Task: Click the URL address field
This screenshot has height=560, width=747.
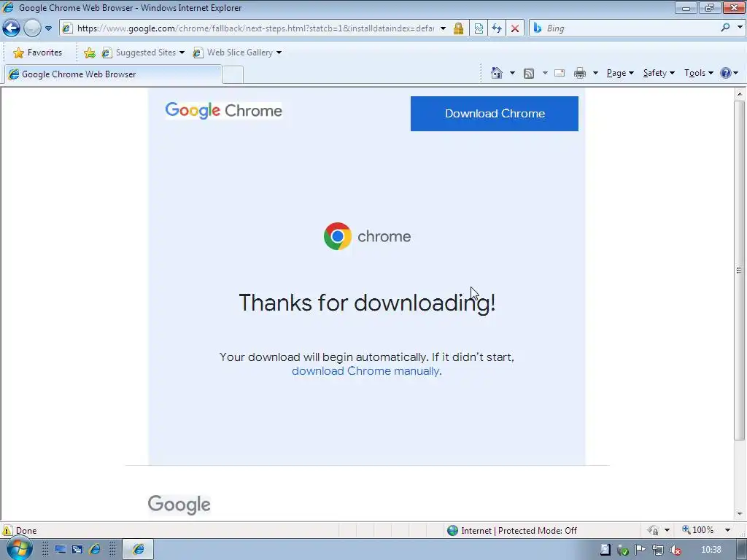Action: [x=255, y=28]
